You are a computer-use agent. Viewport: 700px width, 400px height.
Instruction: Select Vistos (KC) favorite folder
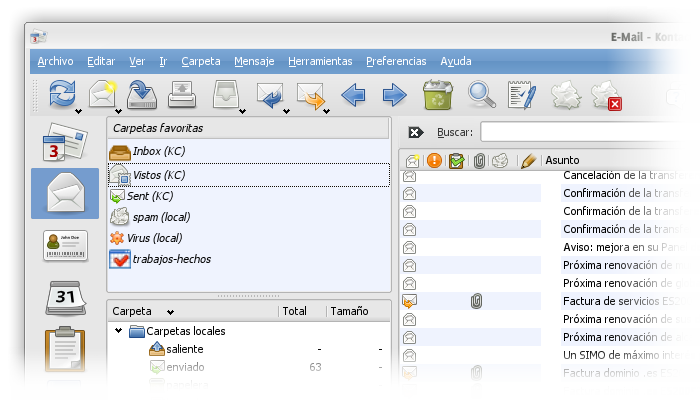[x=249, y=175]
